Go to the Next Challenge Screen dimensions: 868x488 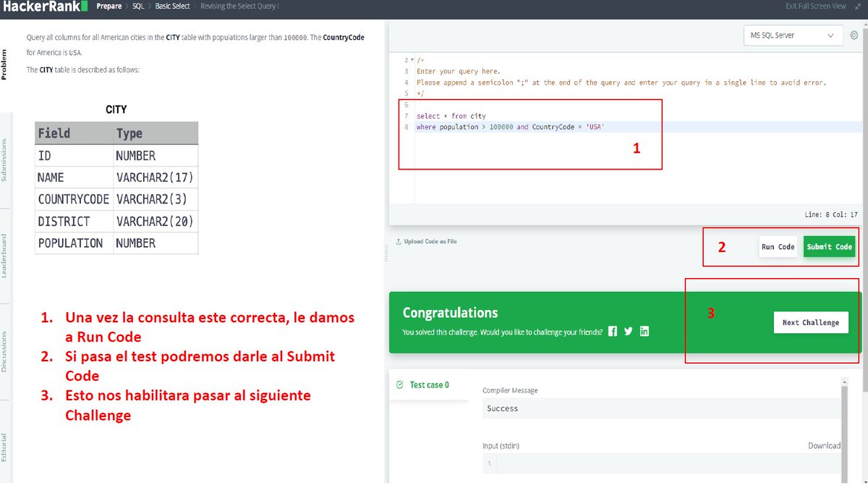pyautogui.click(x=811, y=322)
